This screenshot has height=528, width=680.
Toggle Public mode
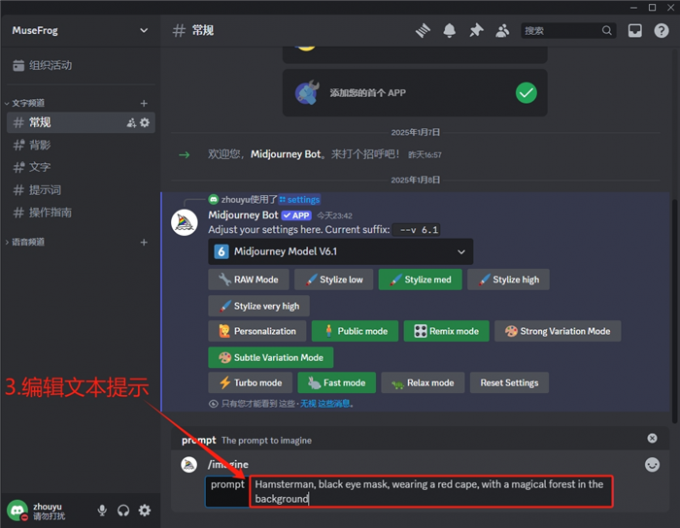(x=355, y=331)
